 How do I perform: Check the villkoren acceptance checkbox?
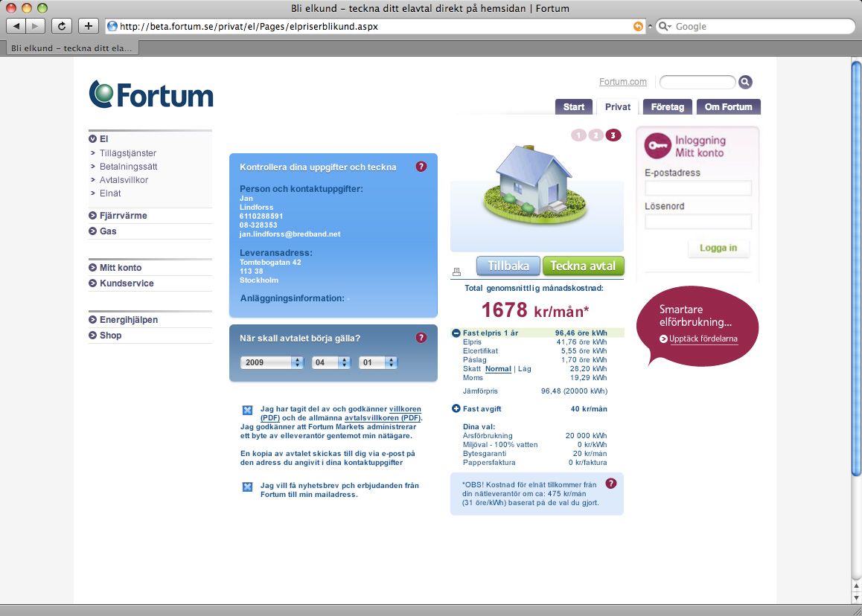(x=247, y=410)
